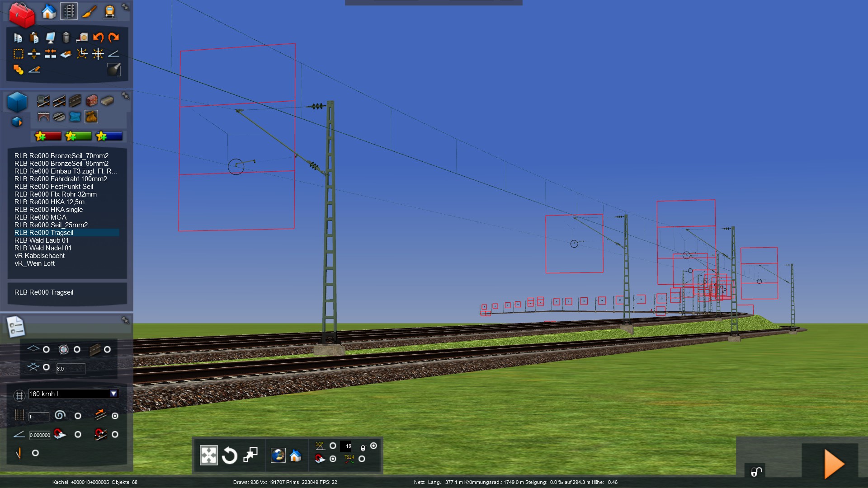868x488 pixels.
Task: Click the gradient value field showing 0.000000
Action: tap(40, 435)
